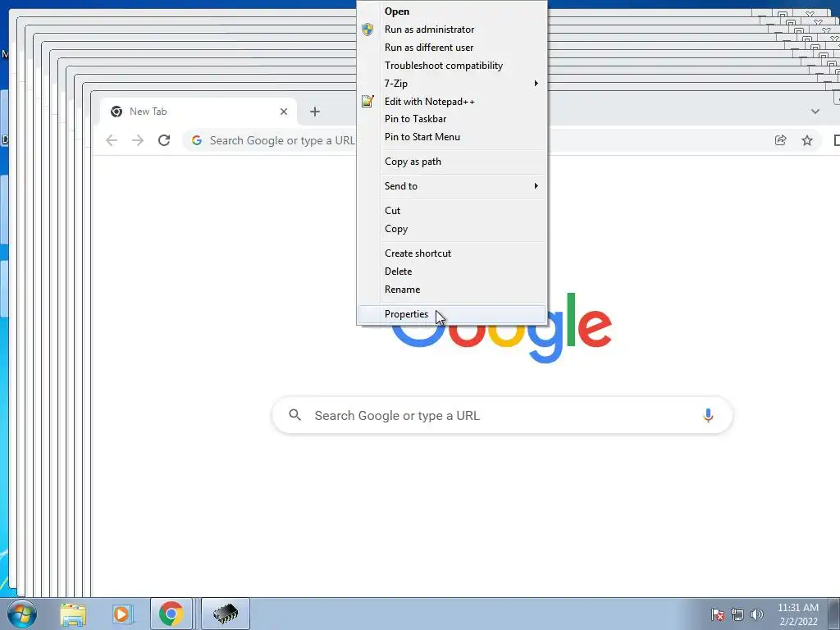Click the share page icon
840x630 pixels.
781,140
